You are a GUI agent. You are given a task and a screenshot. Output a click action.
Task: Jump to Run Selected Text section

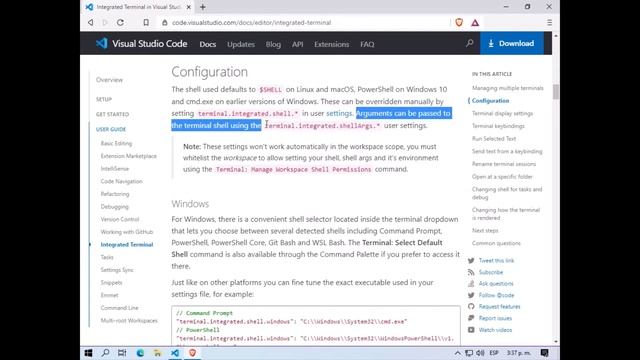494,139
